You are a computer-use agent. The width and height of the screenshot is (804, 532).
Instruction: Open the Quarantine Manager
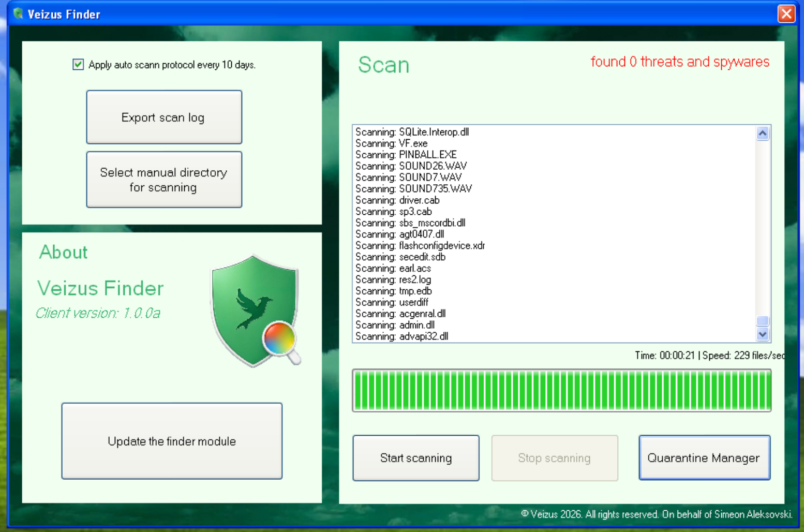705,458
